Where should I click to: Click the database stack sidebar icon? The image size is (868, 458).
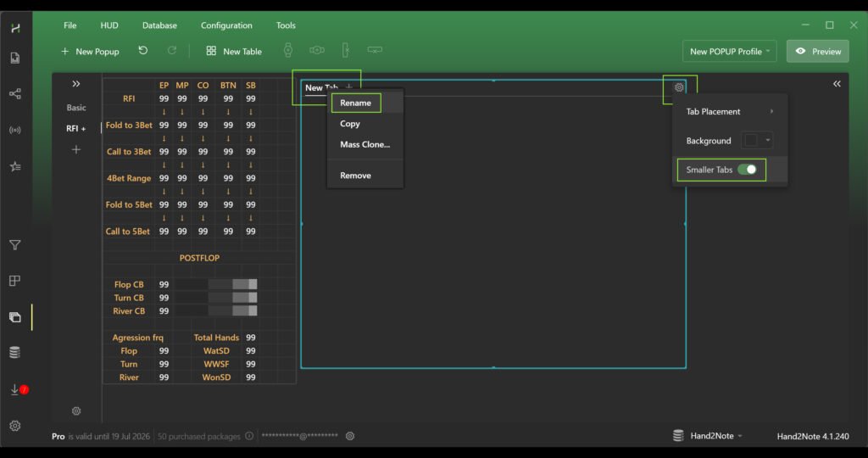15,353
